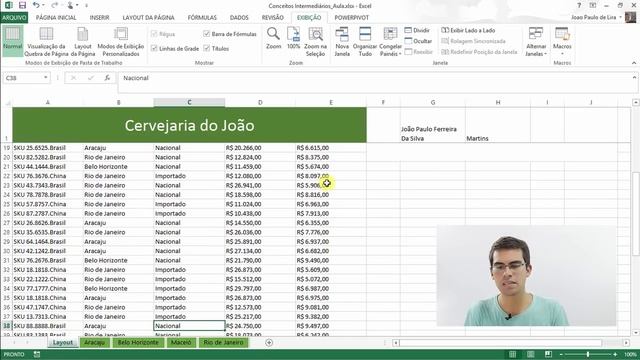Screen dimensions: 640x360
Task: Open the Customize Quick Access Toolbar dropdown
Action: click(87, 6)
